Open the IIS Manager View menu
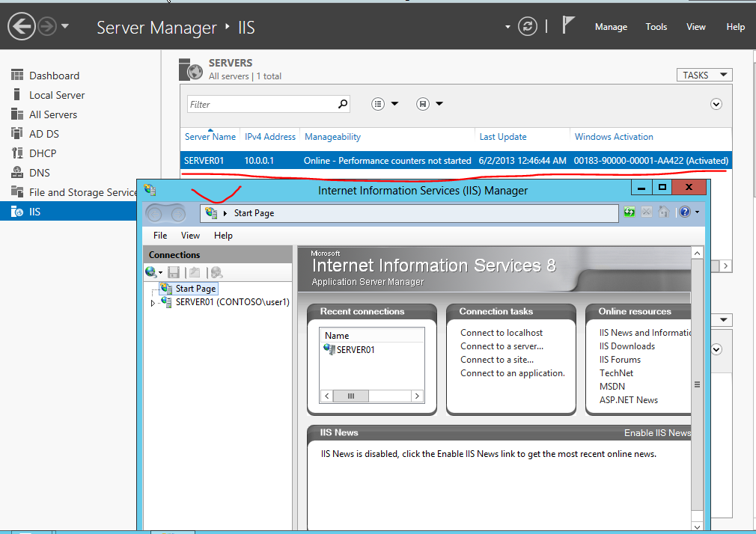The width and height of the screenshot is (756, 534). tap(190, 235)
